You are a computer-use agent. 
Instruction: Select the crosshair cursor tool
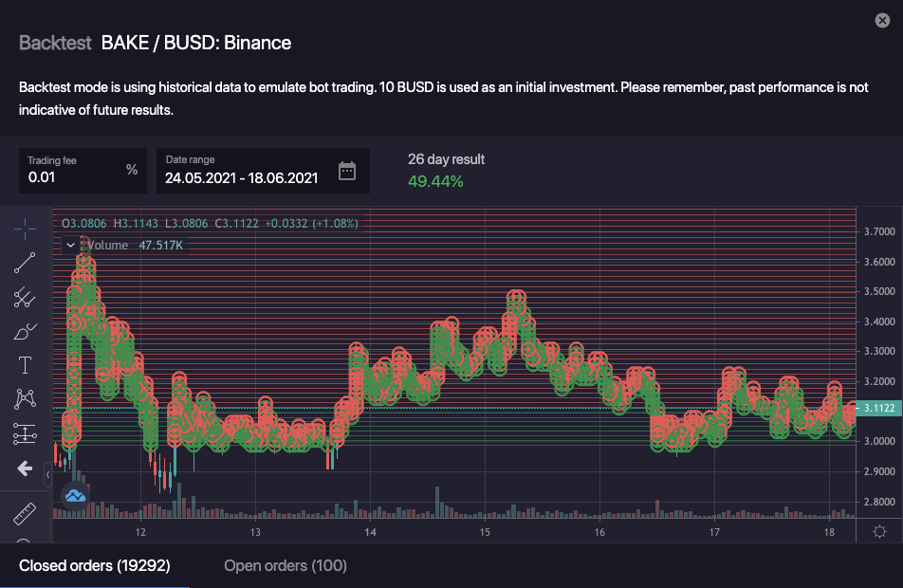[25, 229]
